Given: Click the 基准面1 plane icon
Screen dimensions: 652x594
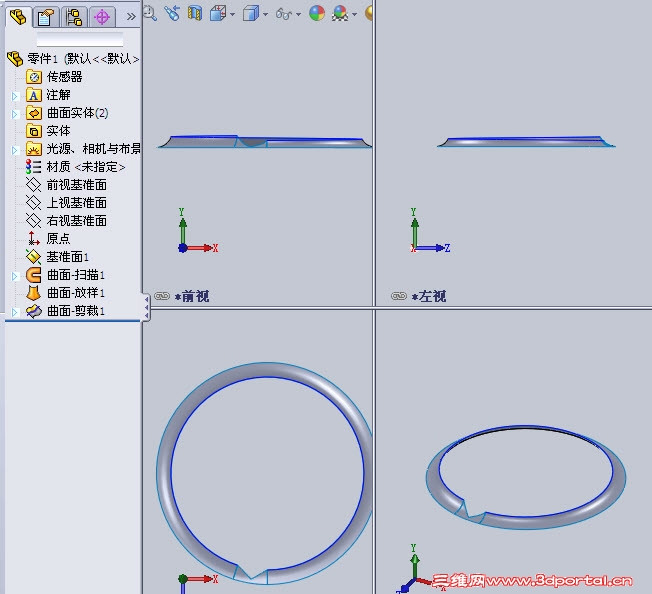Looking at the screenshot, I should click(33, 256).
